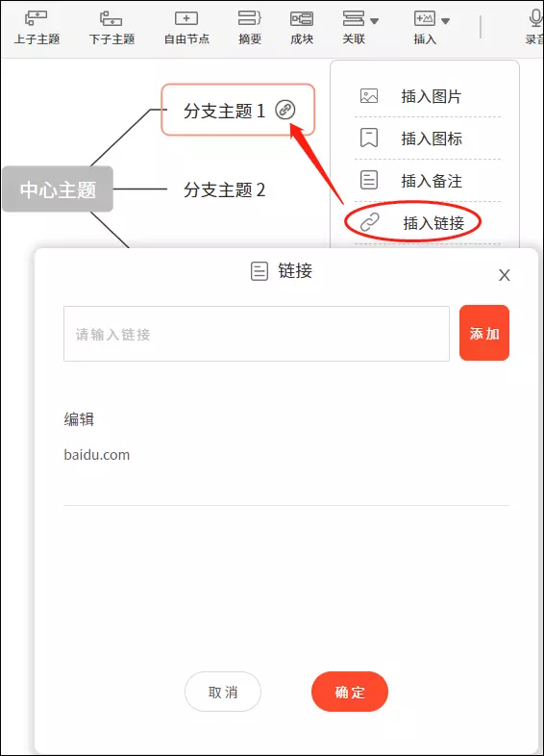
Task: Open link icon on 分支主题 1
Action: click(285, 110)
